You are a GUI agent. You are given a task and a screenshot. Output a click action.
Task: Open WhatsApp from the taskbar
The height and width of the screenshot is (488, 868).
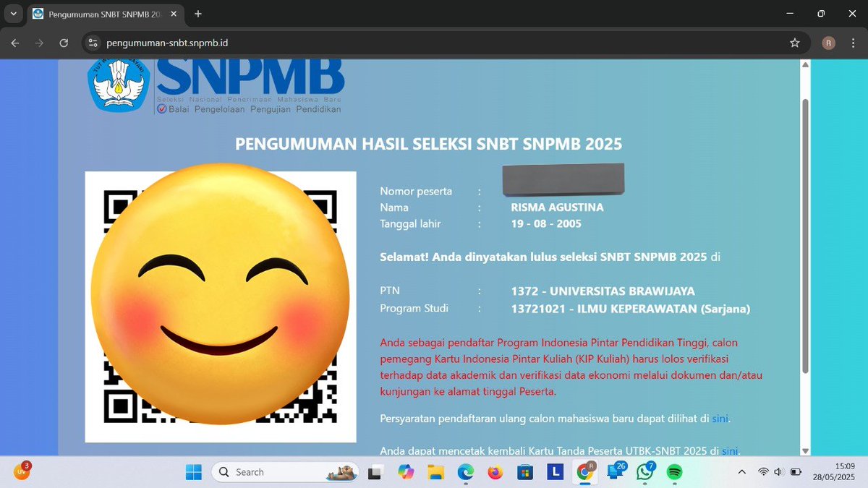point(644,472)
